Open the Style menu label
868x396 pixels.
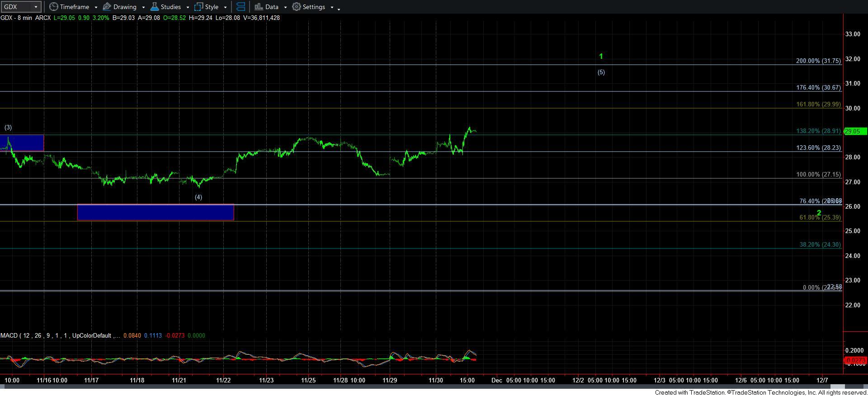(x=212, y=7)
